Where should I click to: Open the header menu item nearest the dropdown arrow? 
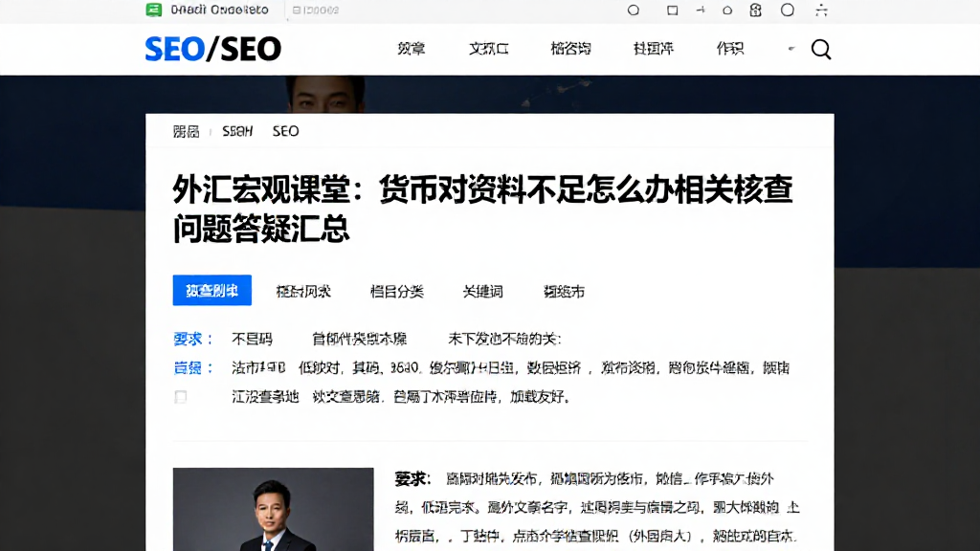[x=730, y=49]
